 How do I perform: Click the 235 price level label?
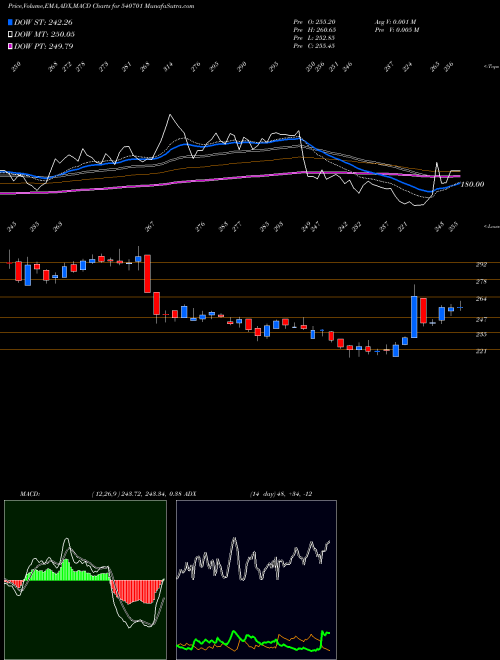[x=481, y=334]
